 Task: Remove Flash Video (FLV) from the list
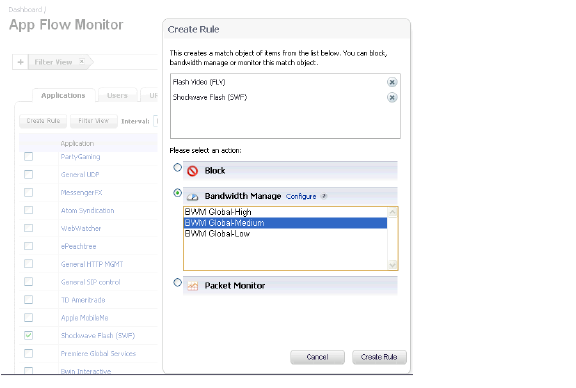[x=392, y=82]
